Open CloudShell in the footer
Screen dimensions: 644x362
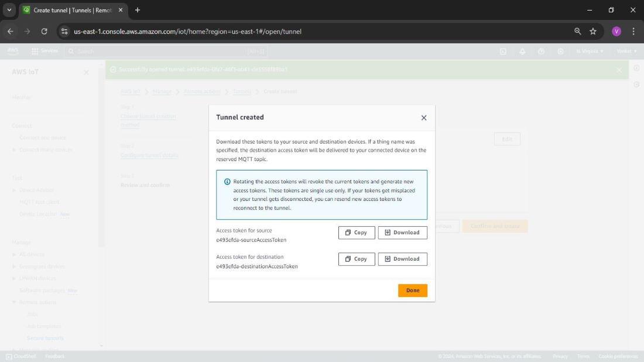pyautogui.click(x=20, y=356)
